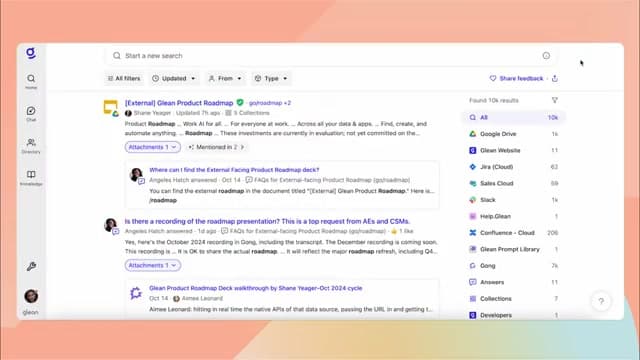Select the All results filter
This screenshot has width=640, height=360.
pos(513,118)
